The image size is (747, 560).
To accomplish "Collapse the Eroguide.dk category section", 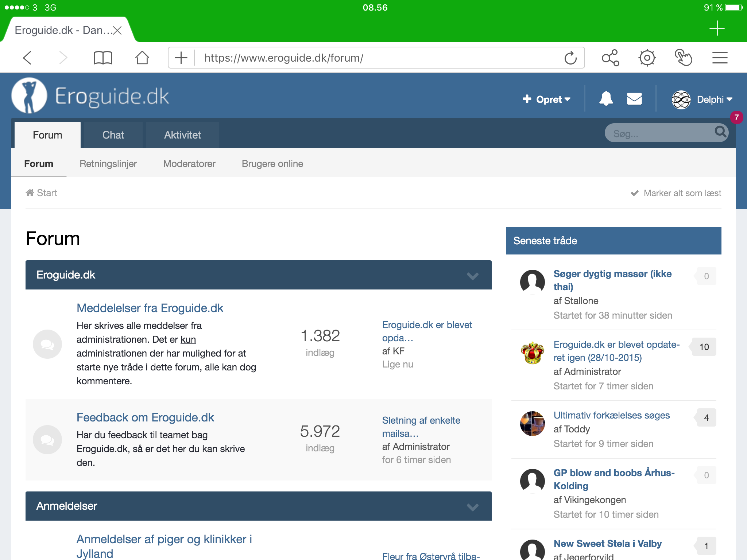I will [473, 276].
